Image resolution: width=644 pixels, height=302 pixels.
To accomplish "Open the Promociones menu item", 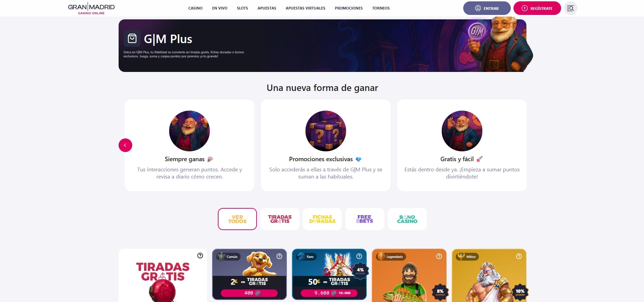I will click(349, 8).
